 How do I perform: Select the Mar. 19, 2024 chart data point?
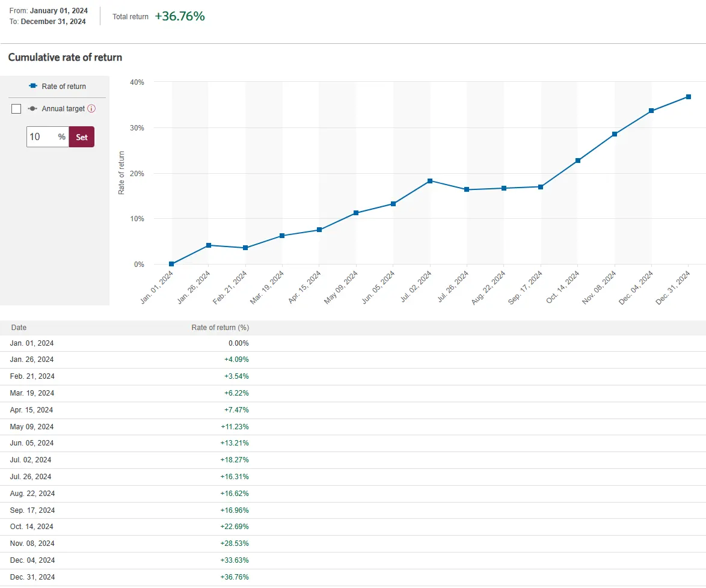282,236
